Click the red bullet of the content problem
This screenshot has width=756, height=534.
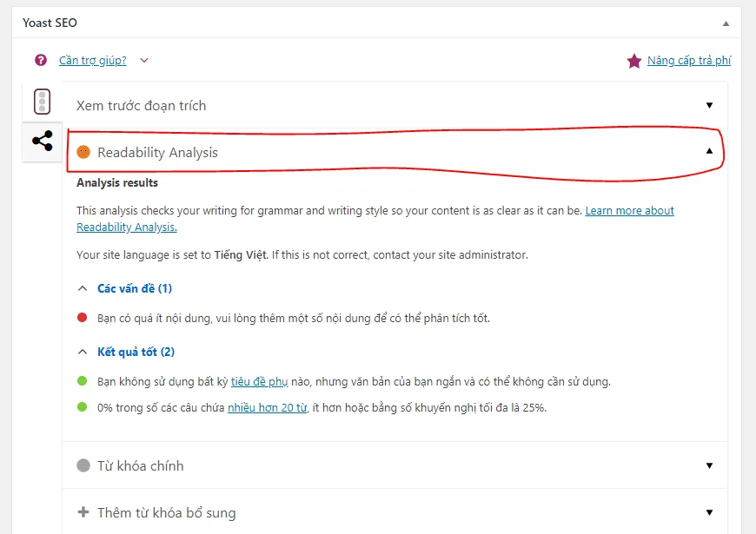click(82, 318)
